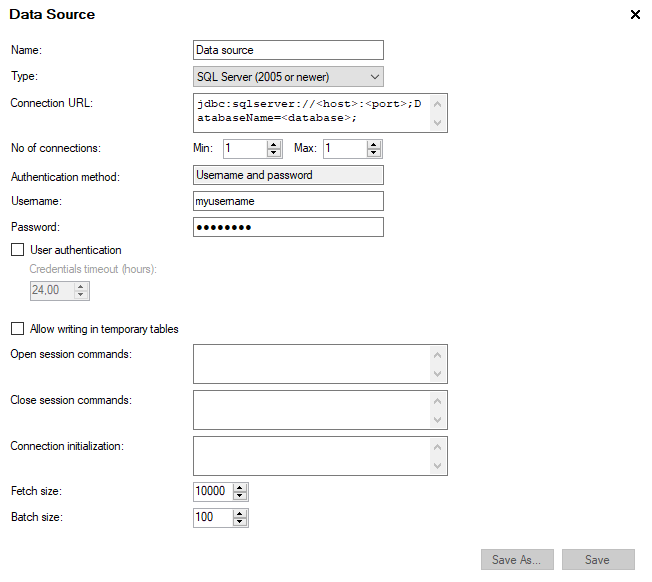This screenshot has width=652, height=582.
Task: Increase the Max connections value
Action: click(x=374, y=144)
